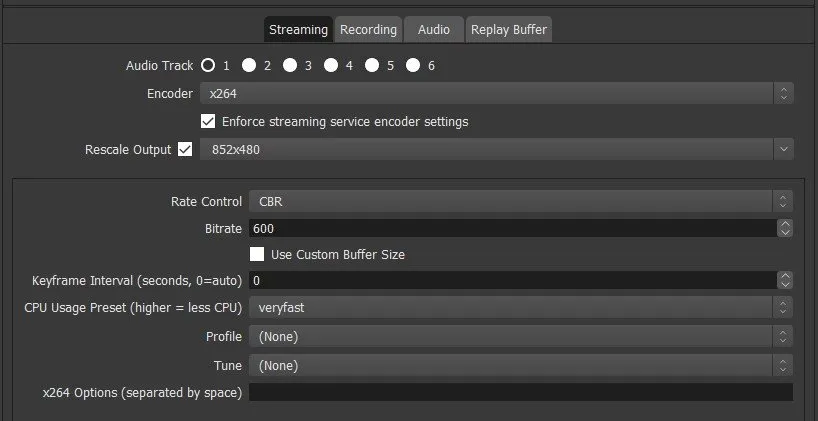818x421 pixels.
Task: Click the Bitrate stepper arrows
Action: [785, 228]
